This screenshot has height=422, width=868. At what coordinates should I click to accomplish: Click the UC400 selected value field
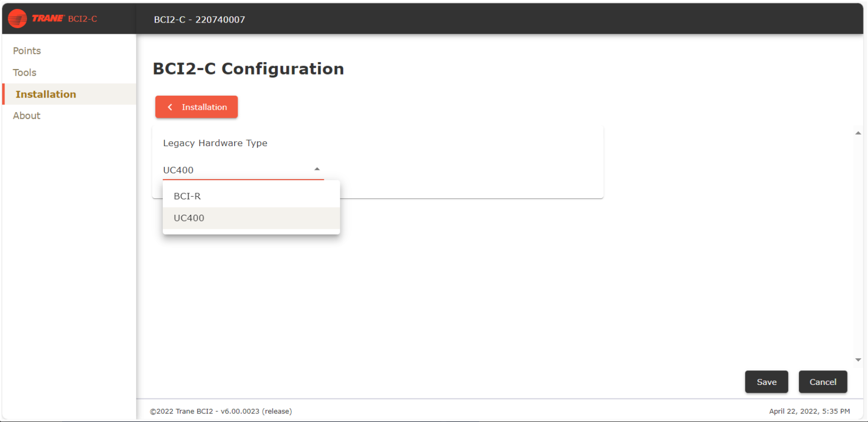(x=243, y=170)
